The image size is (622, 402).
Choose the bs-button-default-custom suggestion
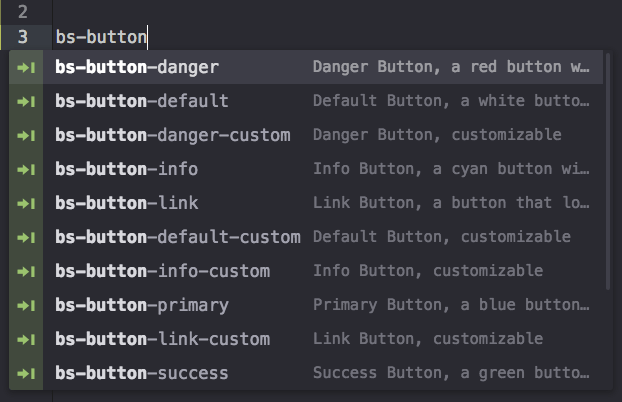[x=306, y=238]
